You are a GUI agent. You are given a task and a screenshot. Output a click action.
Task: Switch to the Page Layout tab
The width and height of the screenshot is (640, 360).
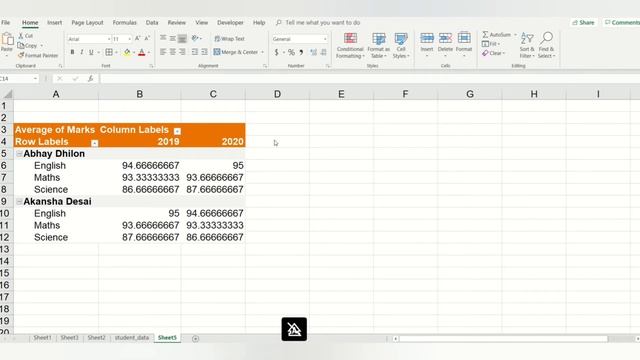pos(87,22)
